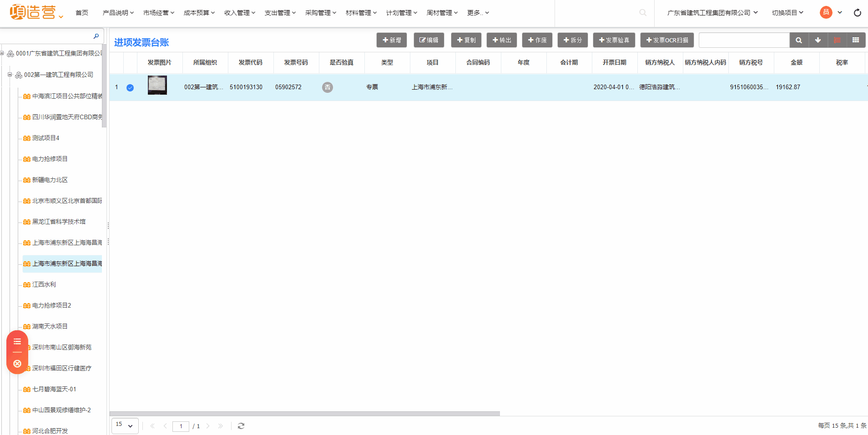868x435 pixels.
Task: Switch to list view with red icon
Action: coord(837,40)
